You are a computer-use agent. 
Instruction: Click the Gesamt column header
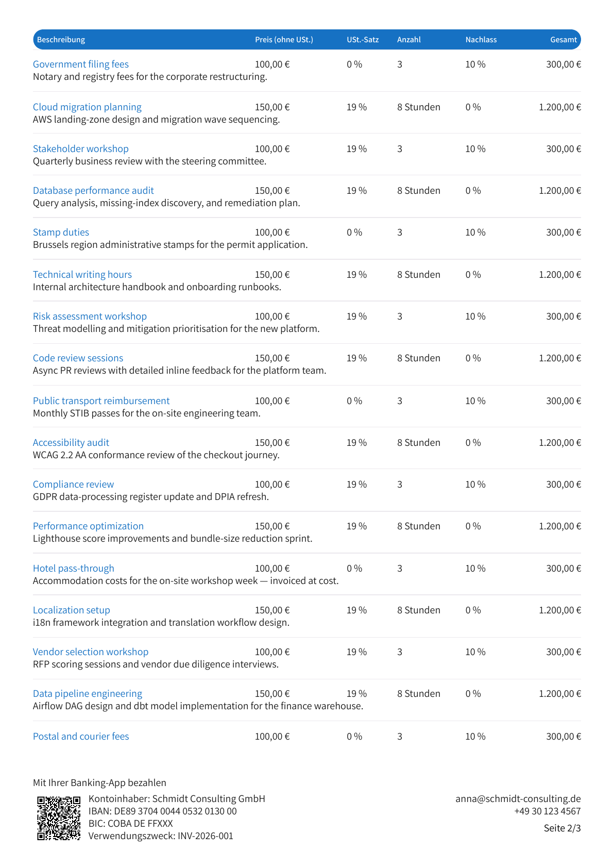[x=564, y=40]
